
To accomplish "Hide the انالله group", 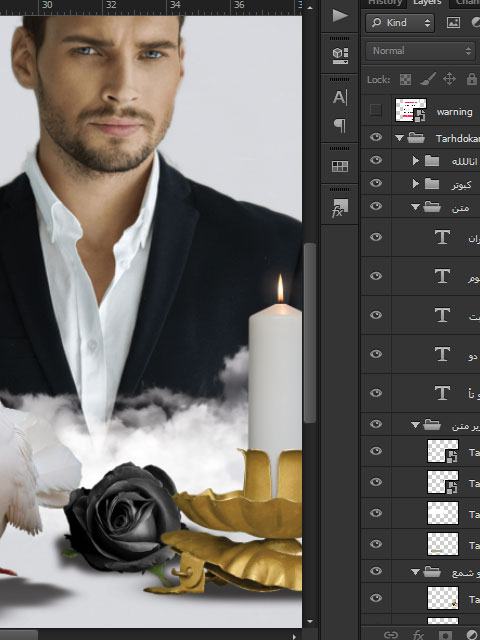I will (376, 160).
